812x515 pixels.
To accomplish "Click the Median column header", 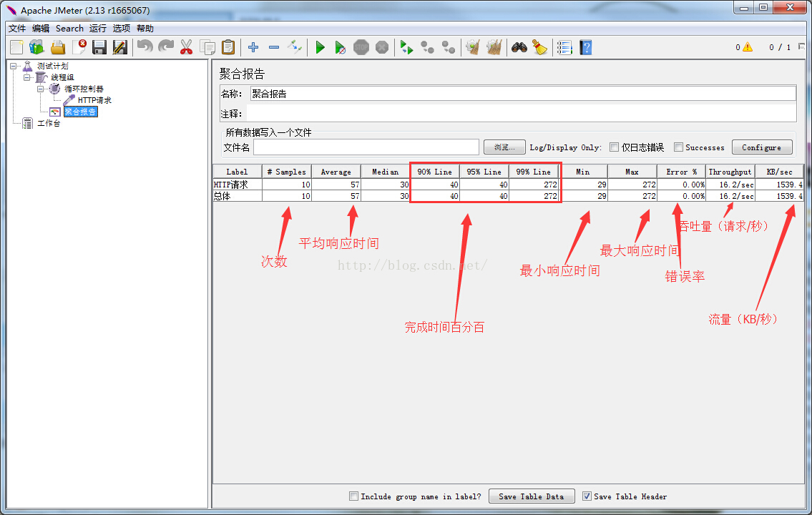I will click(x=386, y=172).
